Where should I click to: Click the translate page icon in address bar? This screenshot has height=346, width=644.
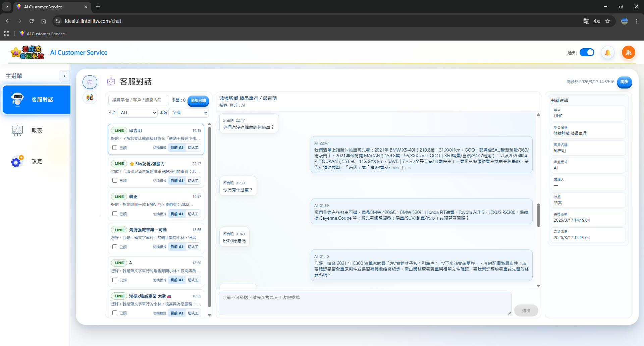(x=586, y=21)
